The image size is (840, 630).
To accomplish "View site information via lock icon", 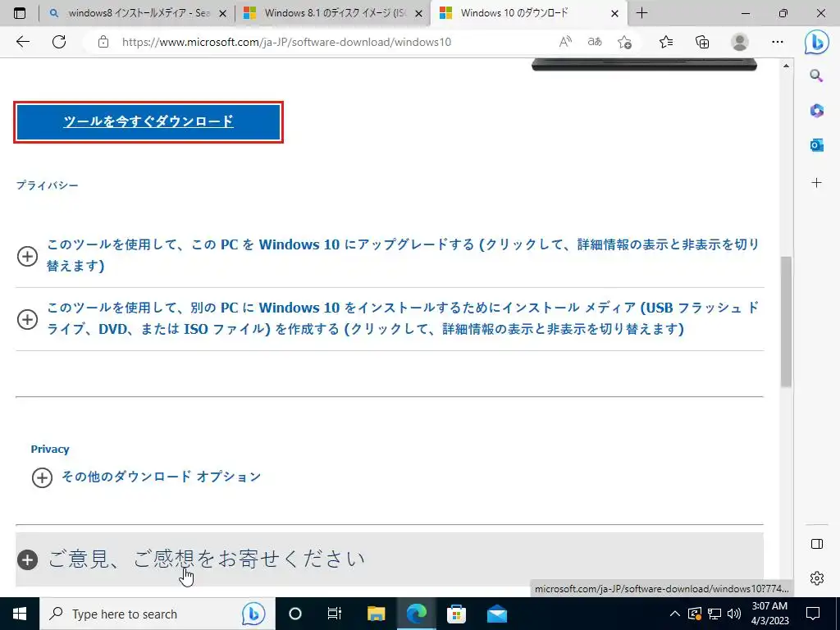I will (x=103, y=42).
